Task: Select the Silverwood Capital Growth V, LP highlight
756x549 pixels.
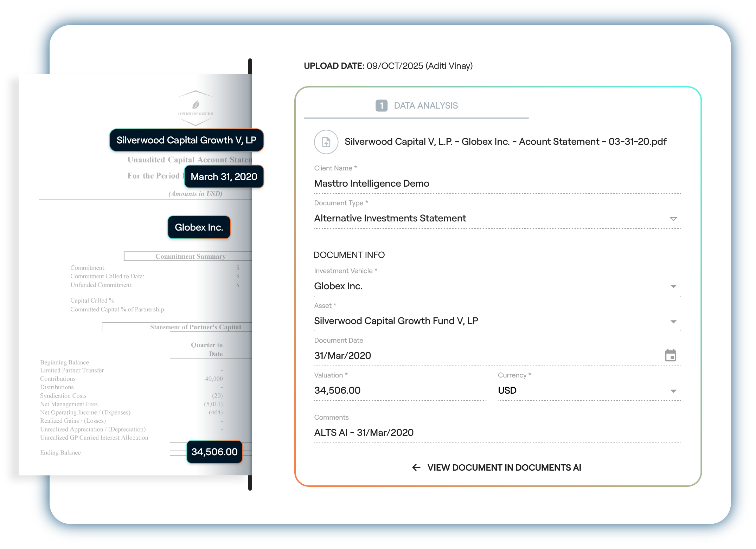Action: 187,140
